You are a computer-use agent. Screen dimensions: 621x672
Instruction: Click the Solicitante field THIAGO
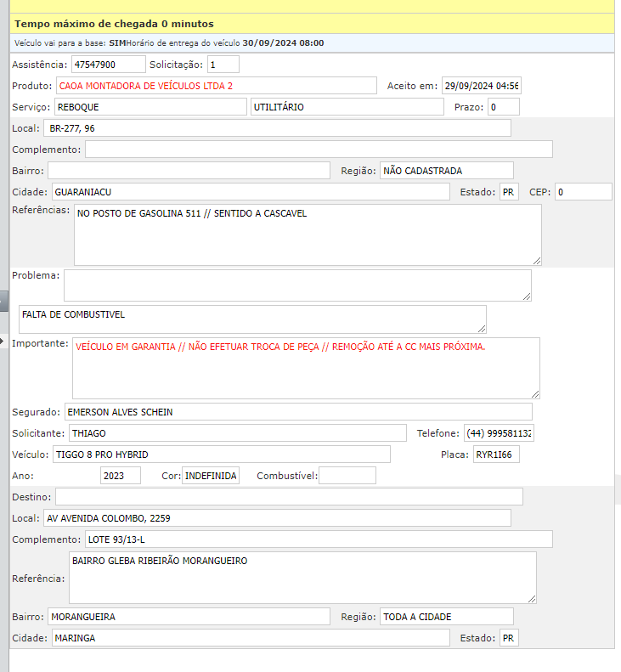[x=237, y=433]
